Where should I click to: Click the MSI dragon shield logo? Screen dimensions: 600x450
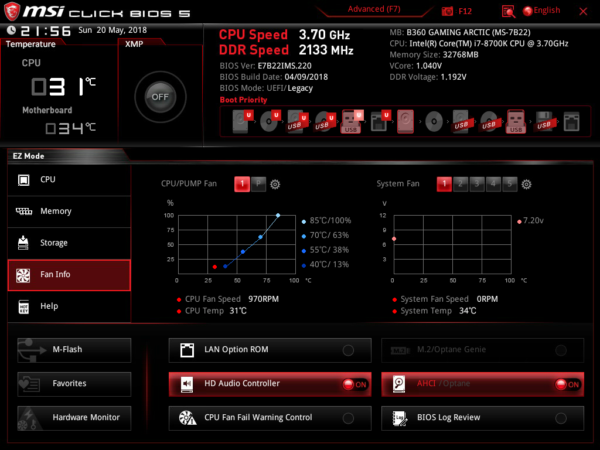click(12, 11)
